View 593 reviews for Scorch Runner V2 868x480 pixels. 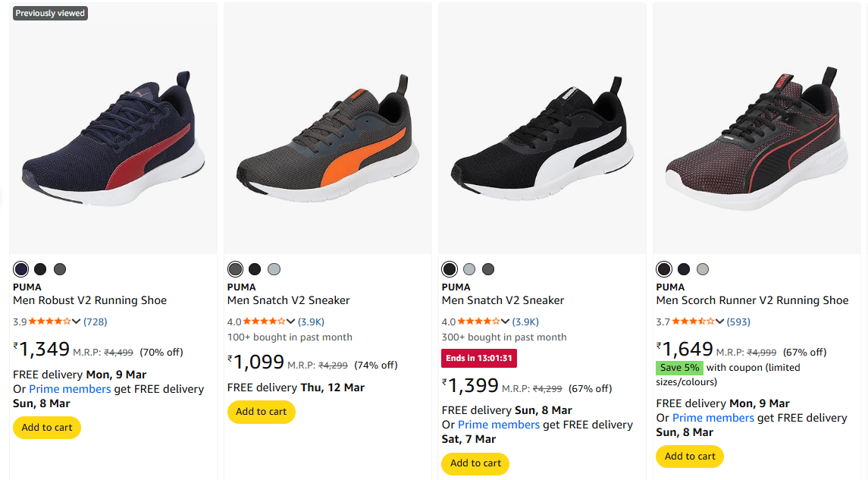point(738,322)
